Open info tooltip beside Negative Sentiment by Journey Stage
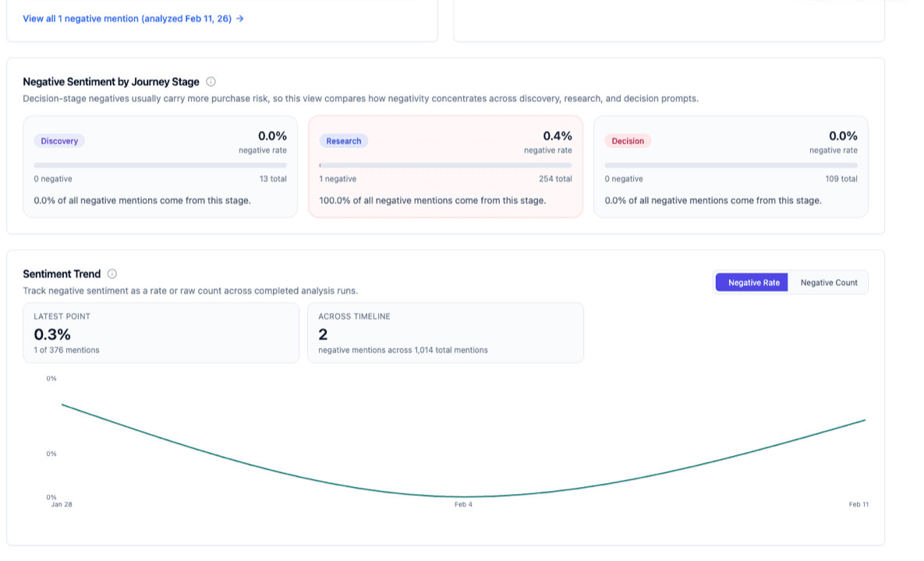924x561 pixels. (x=211, y=82)
